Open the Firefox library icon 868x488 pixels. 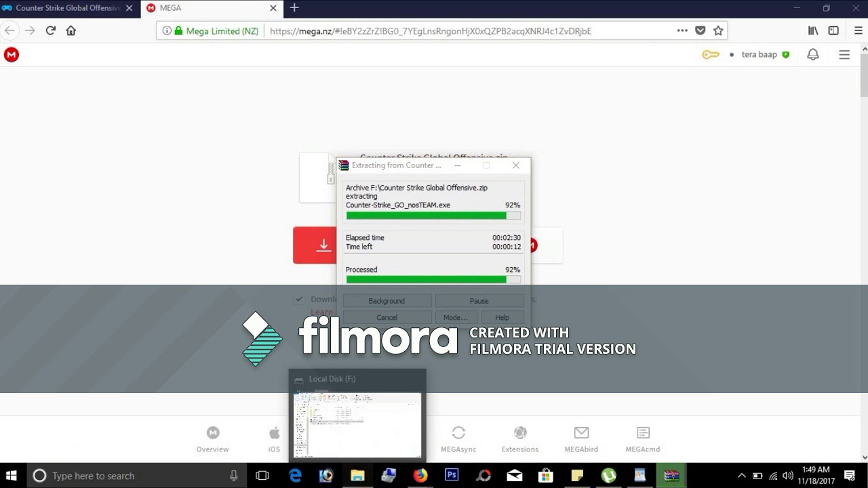point(813,30)
